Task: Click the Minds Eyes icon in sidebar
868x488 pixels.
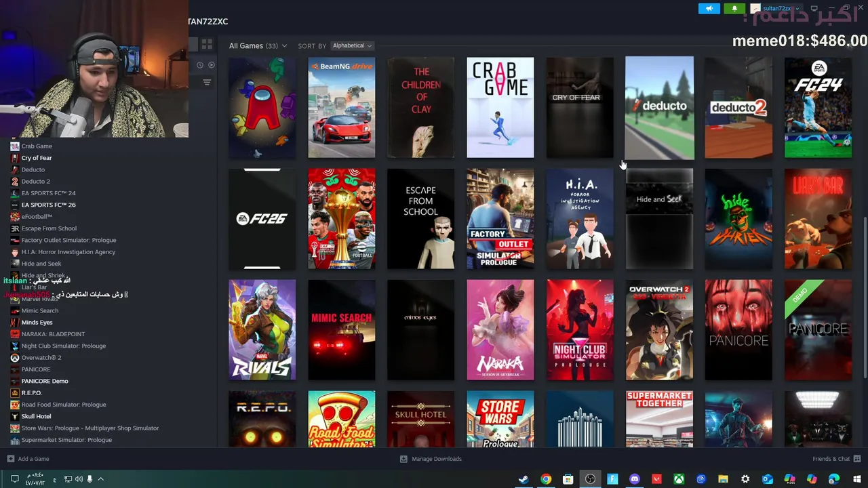Action: 15,323
